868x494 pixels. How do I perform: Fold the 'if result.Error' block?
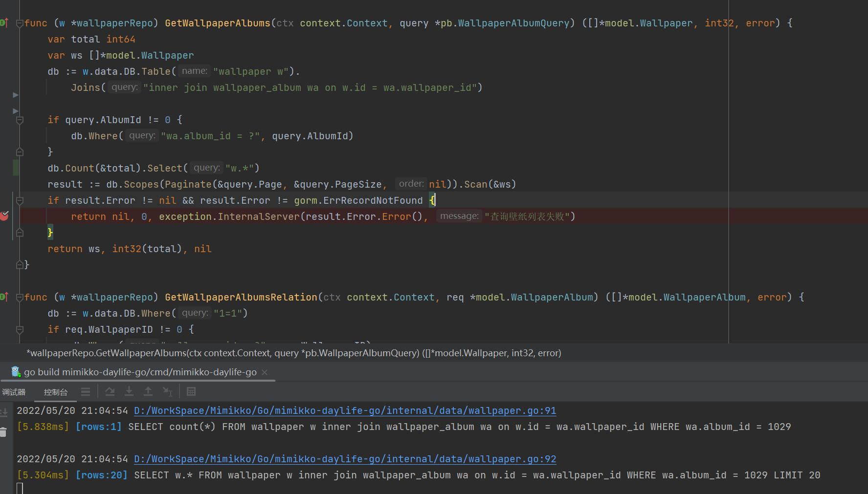click(20, 200)
